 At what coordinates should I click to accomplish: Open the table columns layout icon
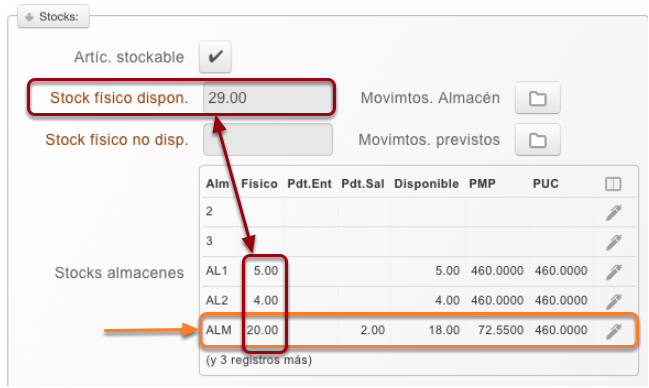pos(613,184)
